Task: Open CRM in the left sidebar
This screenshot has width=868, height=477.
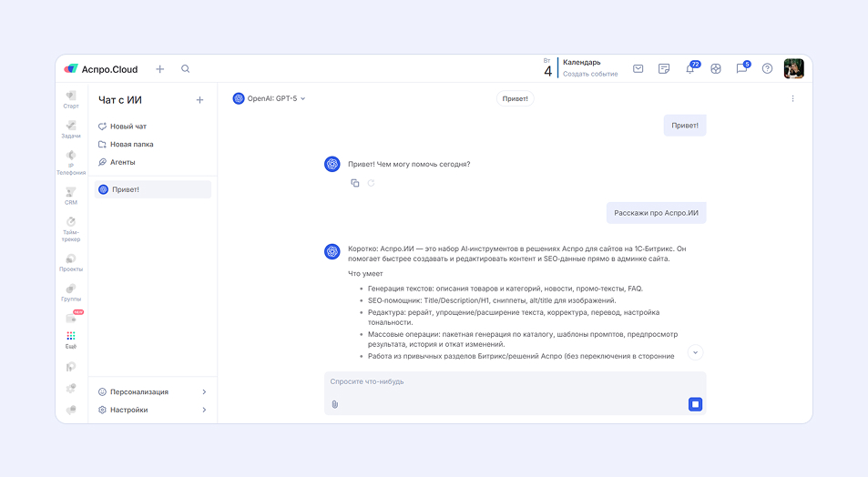Action: (71, 196)
